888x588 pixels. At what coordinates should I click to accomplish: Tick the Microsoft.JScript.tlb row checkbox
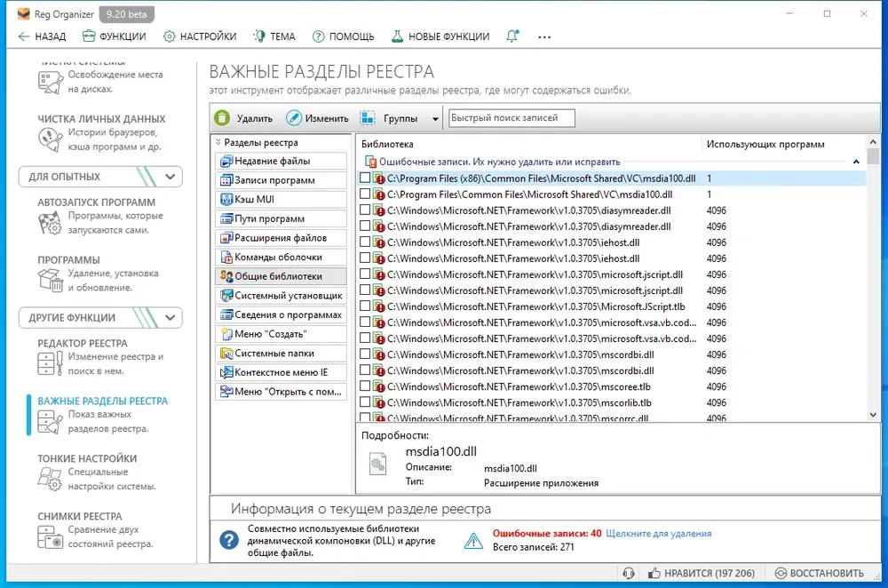pyautogui.click(x=365, y=306)
